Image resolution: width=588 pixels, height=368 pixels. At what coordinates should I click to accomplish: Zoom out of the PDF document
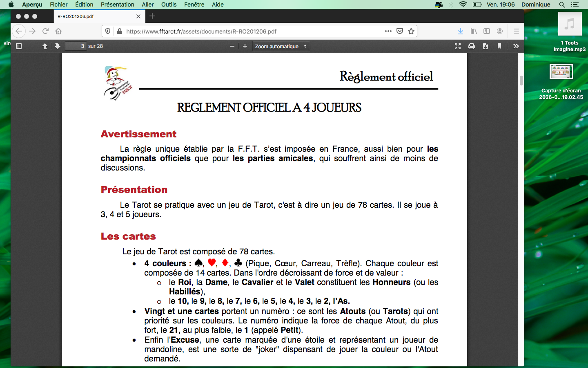[232, 46]
